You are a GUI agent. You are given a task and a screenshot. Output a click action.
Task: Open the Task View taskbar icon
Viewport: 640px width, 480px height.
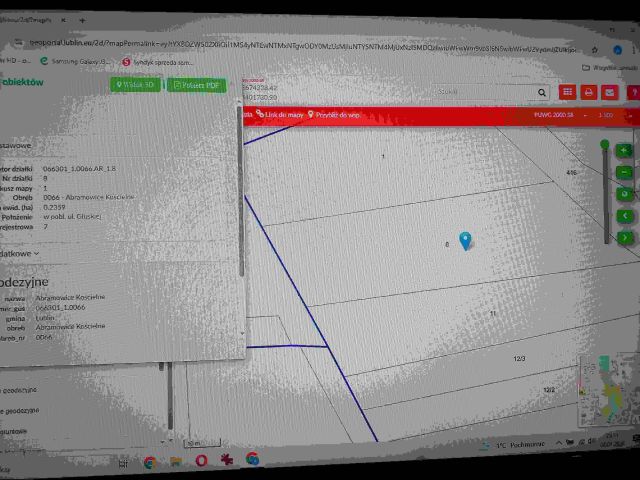(x=123, y=464)
